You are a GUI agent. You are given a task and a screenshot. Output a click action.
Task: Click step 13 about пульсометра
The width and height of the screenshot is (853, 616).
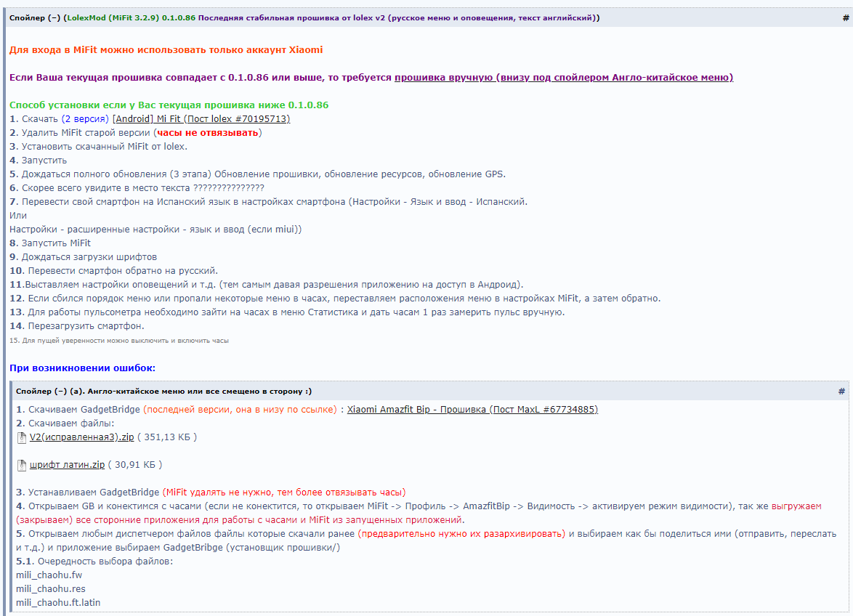point(287,312)
